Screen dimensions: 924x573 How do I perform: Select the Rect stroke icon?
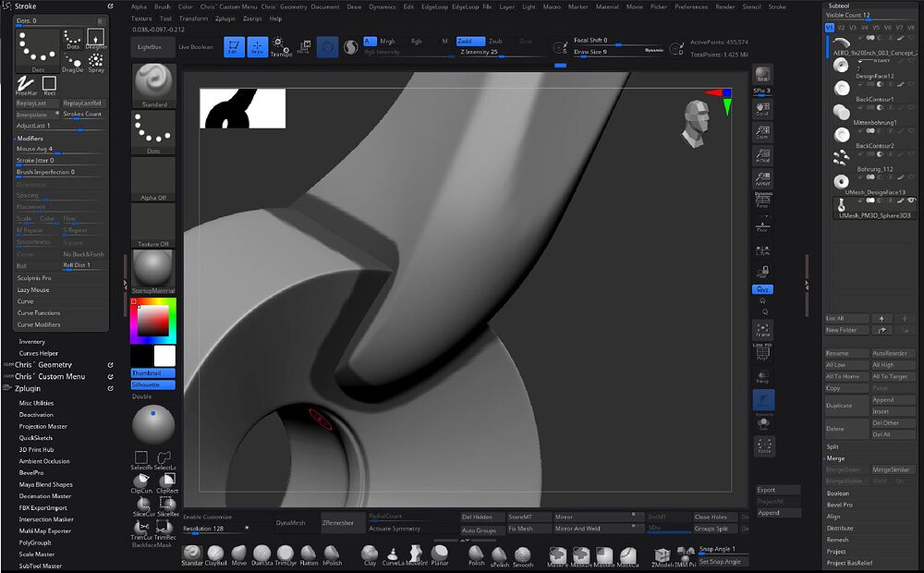coord(50,85)
